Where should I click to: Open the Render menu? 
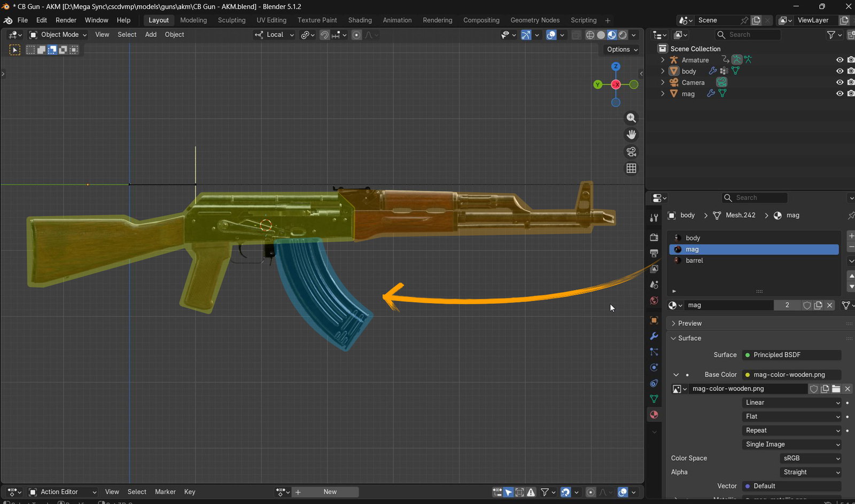[x=66, y=20]
